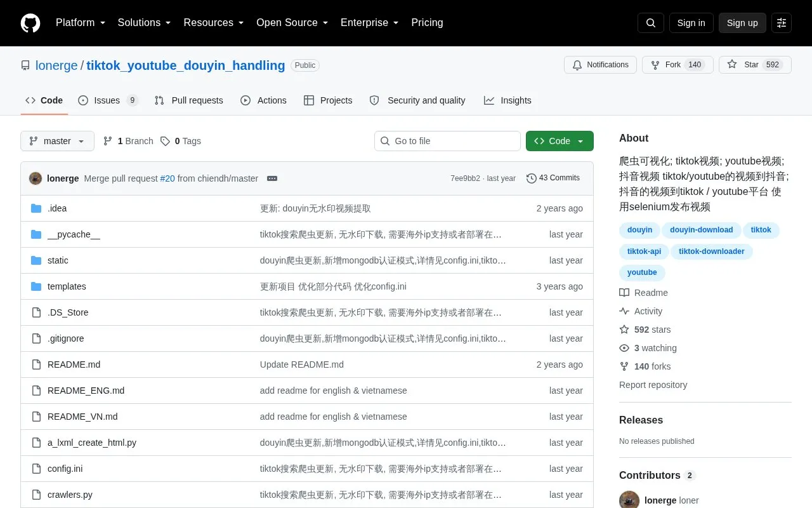This screenshot has height=508, width=812.
Task: View the 1 Branch link
Action: 128,141
